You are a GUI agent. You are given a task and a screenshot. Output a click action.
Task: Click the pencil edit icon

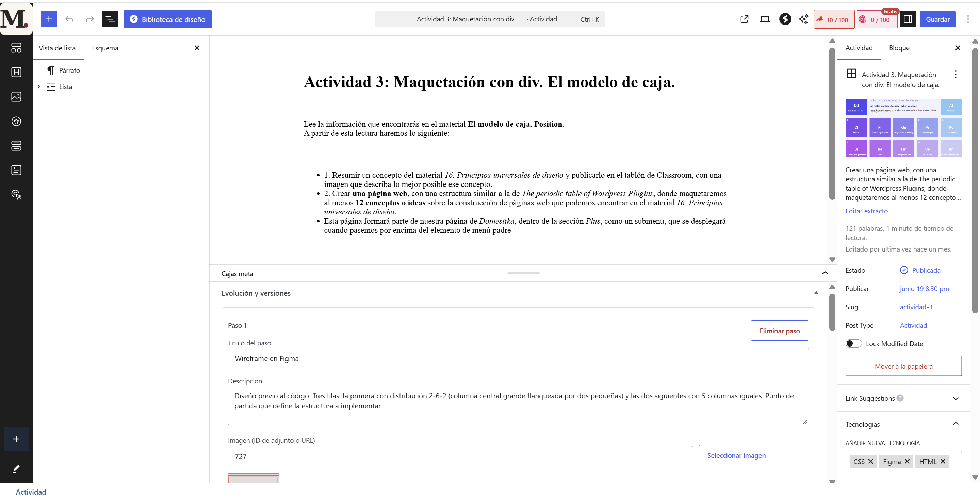(x=16, y=469)
